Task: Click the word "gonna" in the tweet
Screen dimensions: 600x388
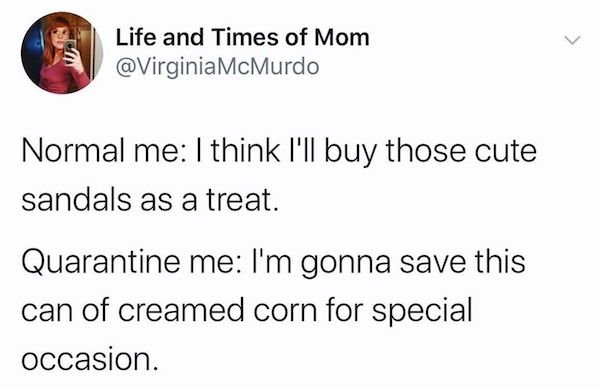Action: coord(346,265)
